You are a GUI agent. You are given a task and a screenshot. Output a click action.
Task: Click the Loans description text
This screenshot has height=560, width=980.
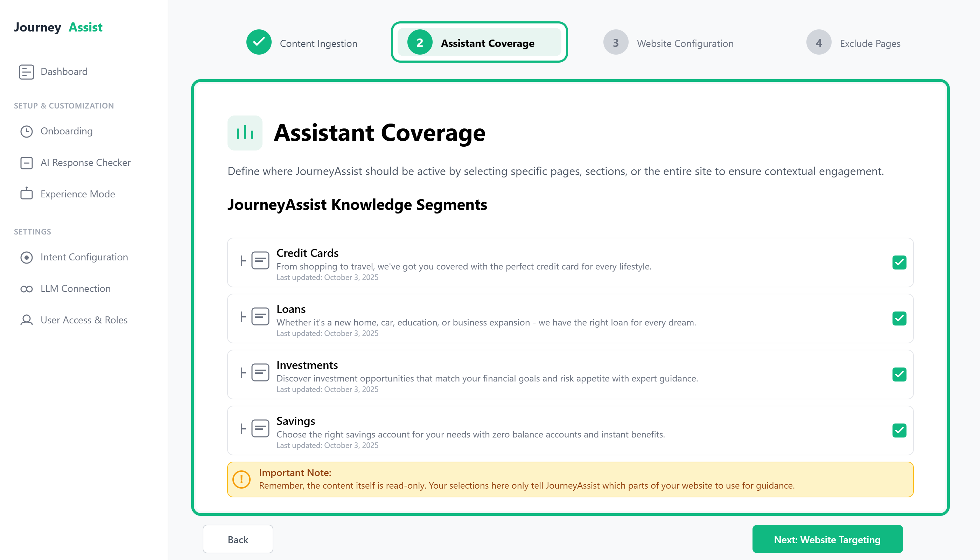click(486, 323)
